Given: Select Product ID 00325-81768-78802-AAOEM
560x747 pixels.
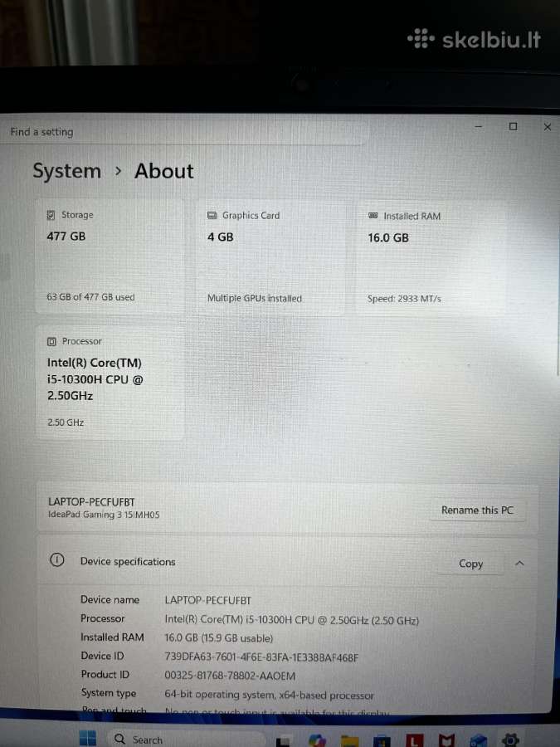Looking at the screenshot, I should (x=230, y=676).
